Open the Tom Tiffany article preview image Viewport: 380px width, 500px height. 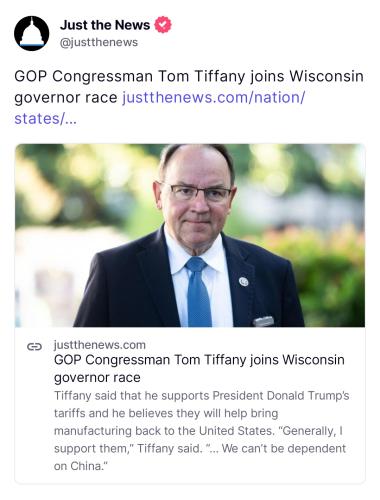tap(190, 235)
